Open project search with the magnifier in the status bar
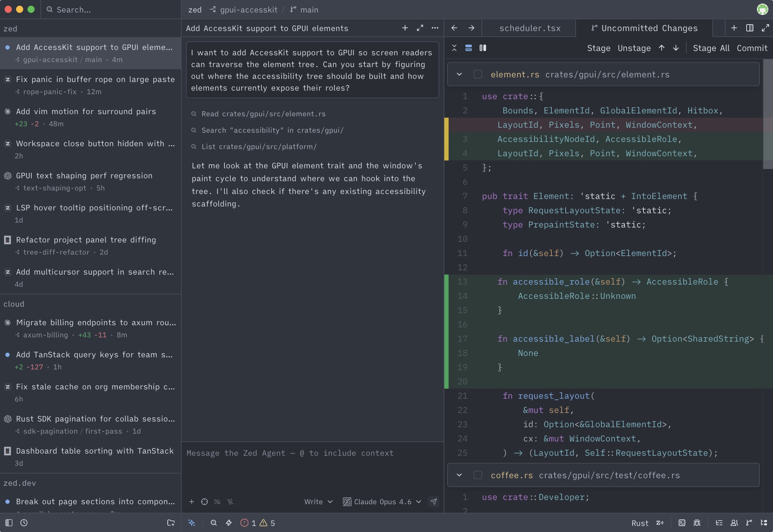 coord(214,523)
